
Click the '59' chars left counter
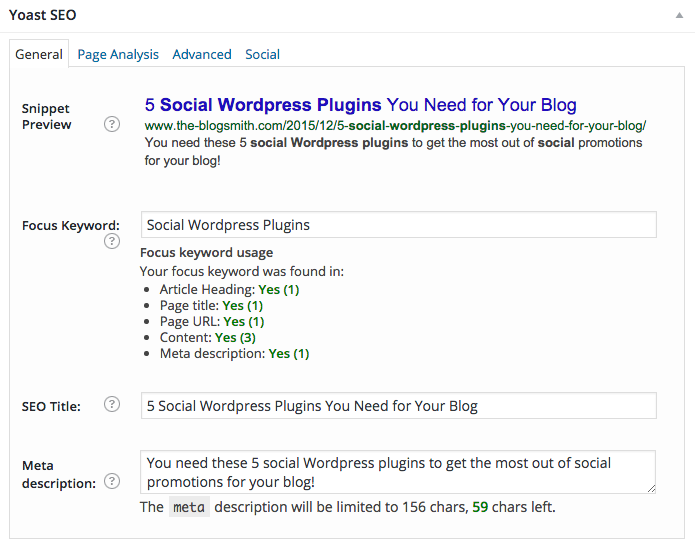[x=480, y=507]
